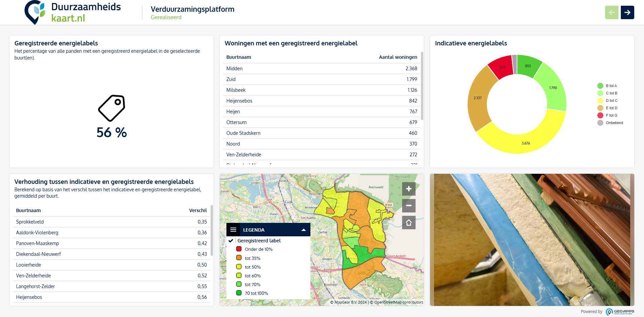
Task: Click the woningen table scrollbar
Action: 422,86
